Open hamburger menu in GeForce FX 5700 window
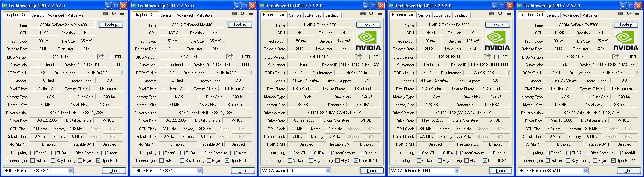This screenshot has width=644, height=177. (637, 14)
